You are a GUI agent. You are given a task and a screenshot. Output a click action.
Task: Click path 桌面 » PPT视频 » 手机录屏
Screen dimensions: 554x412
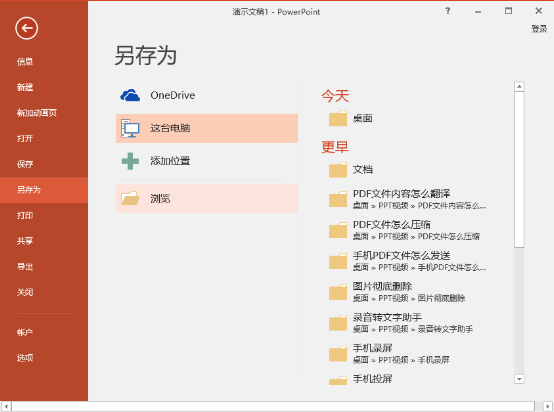point(401,360)
